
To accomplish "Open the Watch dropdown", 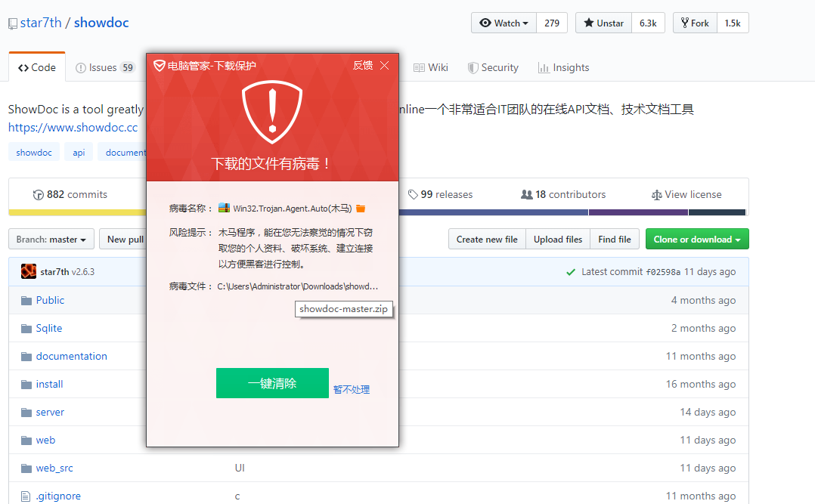I will point(504,23).
